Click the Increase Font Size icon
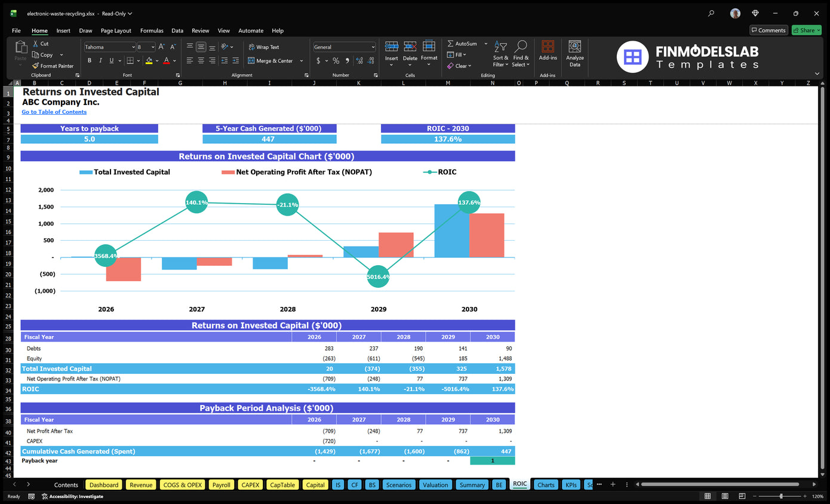Screen dimensions: 830x504 coord(162,47)
